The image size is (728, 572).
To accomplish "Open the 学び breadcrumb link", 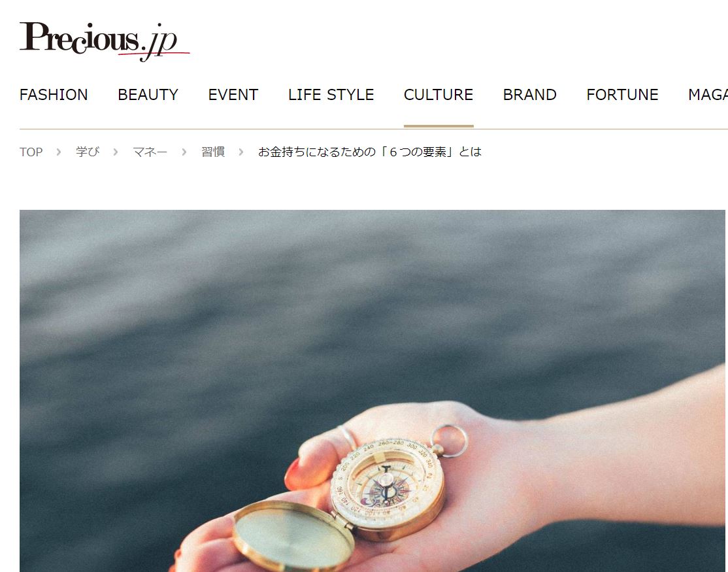I will coord(88,152).
